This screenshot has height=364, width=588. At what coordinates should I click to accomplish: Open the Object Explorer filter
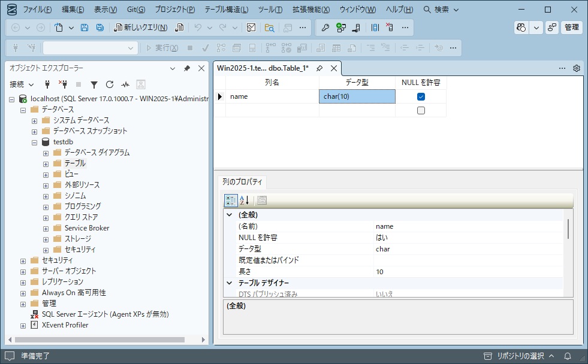[x=95, y=84]
